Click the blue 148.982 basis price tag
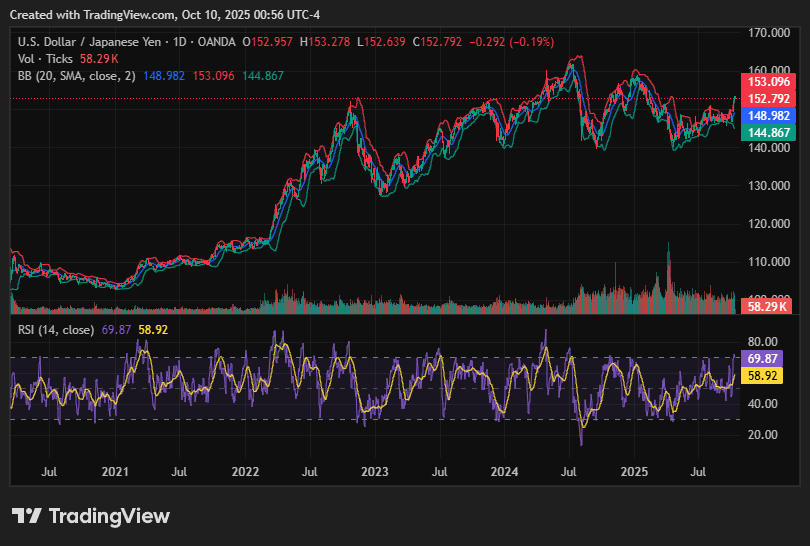The height and width of the screenshot is (546, 810). click(770, 116)
